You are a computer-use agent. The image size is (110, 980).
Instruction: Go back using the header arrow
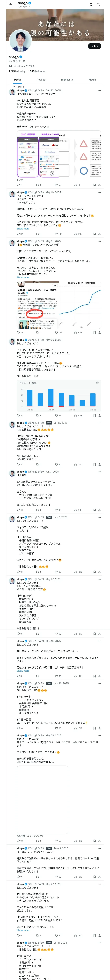pos(11,4)
